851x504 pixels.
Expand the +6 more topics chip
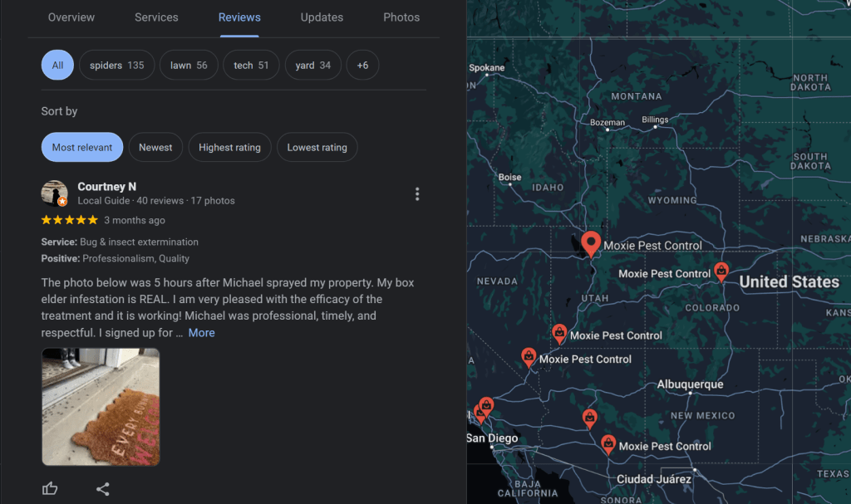(x=362, y=65)
